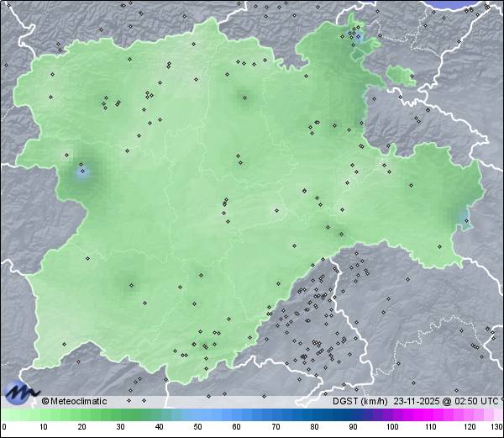Select the purple swatch above the 100 label
Image resolution: width=504 pixels, height=438 pixels.
tap(391, 415)
